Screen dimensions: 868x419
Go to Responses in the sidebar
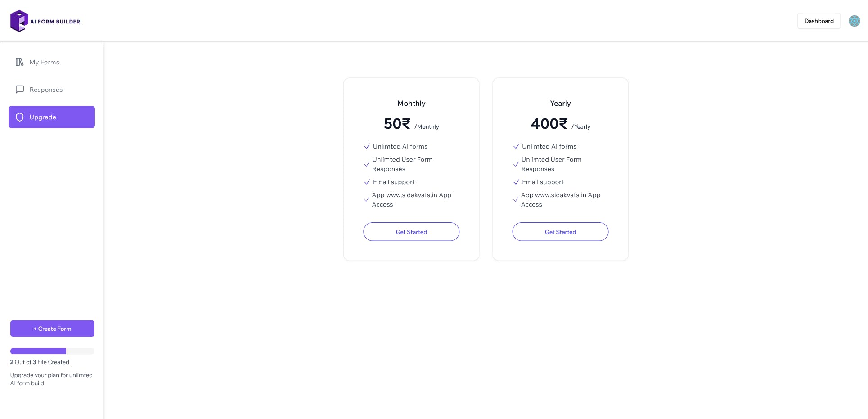pos(46,90)
